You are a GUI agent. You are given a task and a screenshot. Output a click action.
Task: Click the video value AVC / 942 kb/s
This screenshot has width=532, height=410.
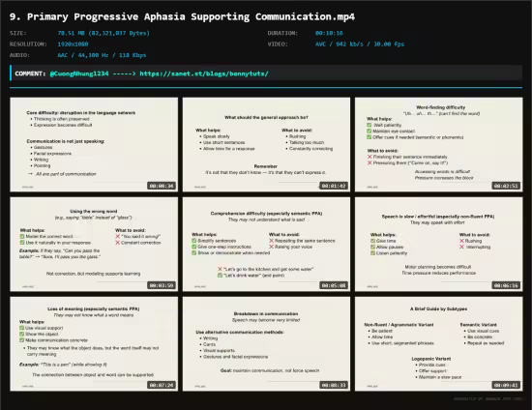click(360, 44)
